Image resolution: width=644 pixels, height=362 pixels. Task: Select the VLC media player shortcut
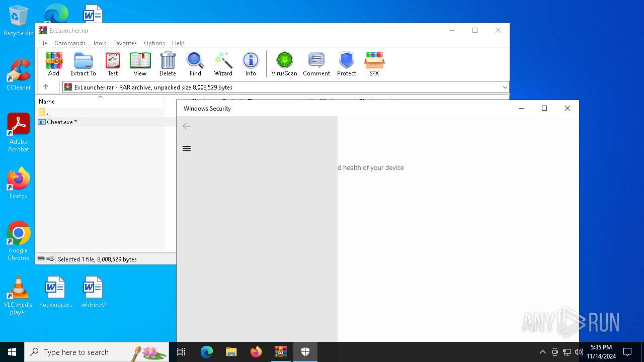pos(19,296)
